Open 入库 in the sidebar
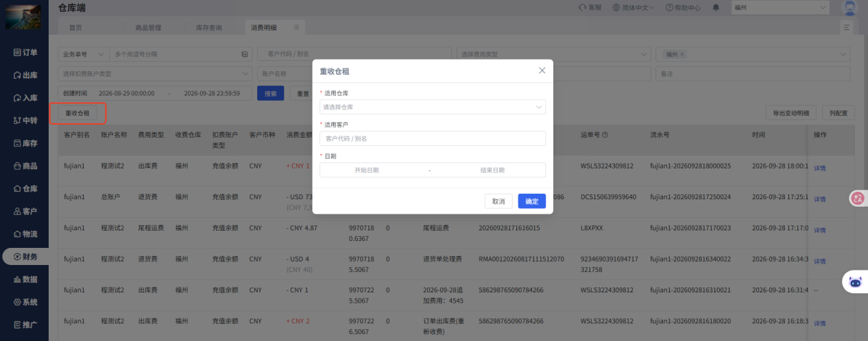Image resolution: width=868 pixels, height=341 pixels. (25, 98)
